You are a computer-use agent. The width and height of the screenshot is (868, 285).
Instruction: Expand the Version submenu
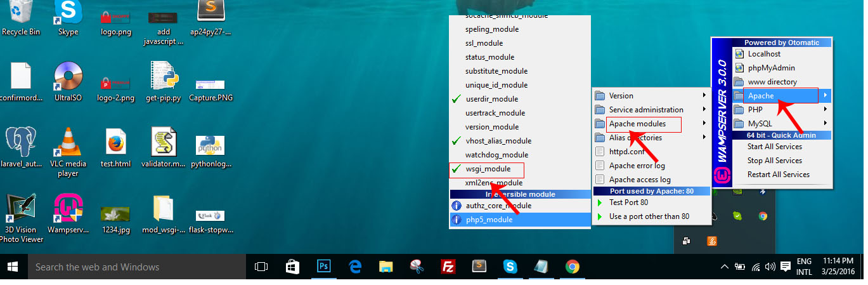[x=651, y=96]
